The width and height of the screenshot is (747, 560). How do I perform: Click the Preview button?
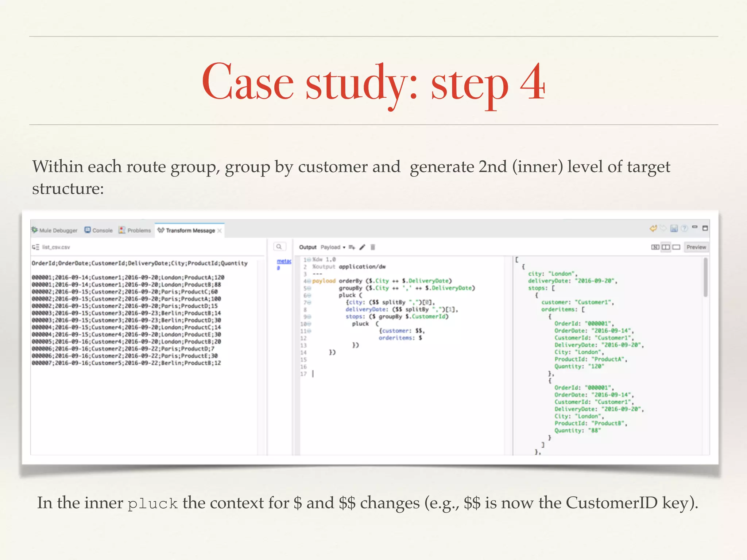point(696,247)
